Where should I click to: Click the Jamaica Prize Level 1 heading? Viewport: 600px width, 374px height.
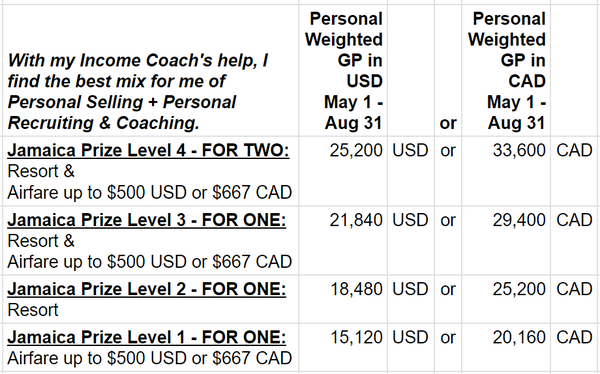(147, 337)
